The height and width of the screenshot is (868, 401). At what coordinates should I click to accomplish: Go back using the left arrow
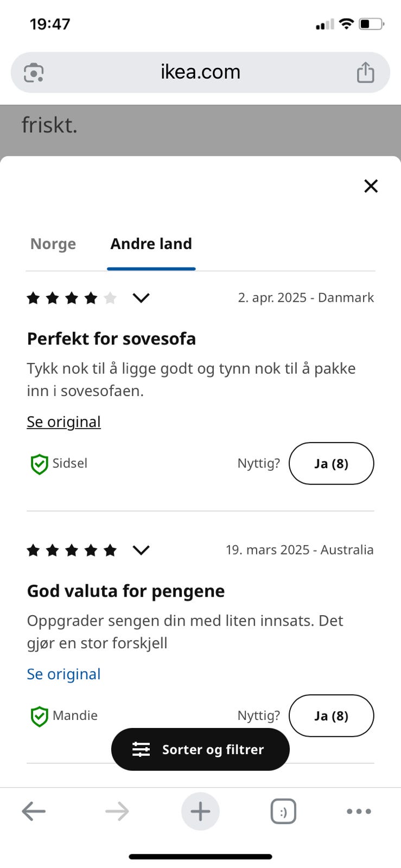pos(34,812)
